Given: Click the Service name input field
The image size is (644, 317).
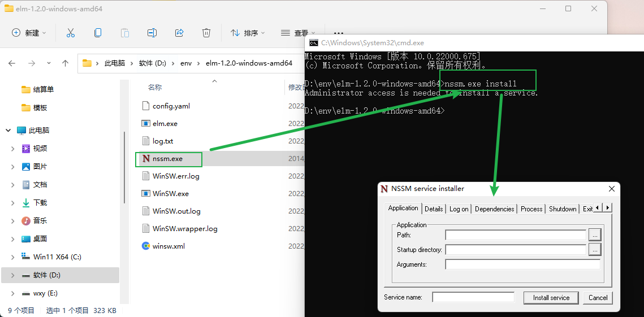Looking at the screenshot, I should (x=473, y=297).
